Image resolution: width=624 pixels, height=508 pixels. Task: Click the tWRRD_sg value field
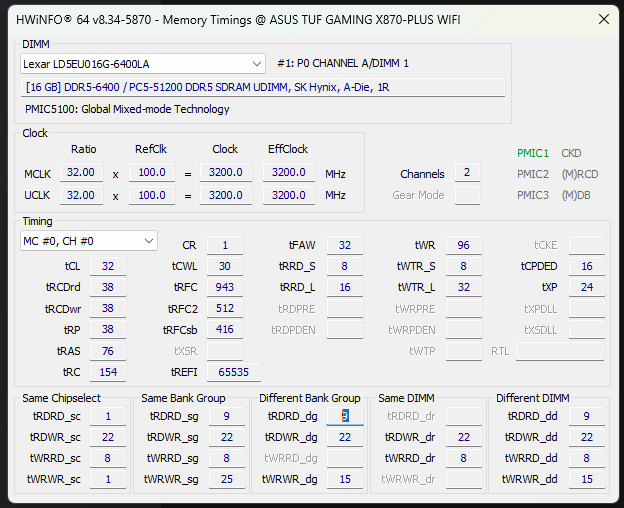click(x=226, y=458)
